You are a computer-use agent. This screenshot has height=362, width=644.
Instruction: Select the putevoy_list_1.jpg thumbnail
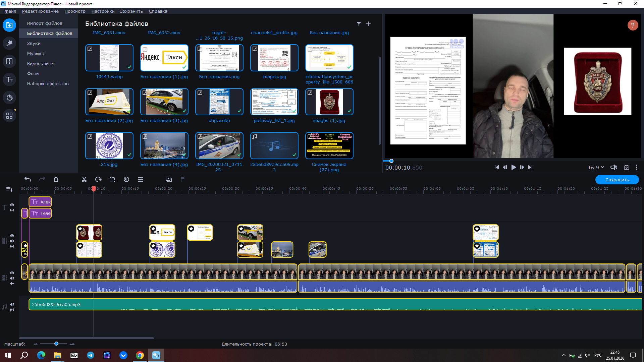274,102
